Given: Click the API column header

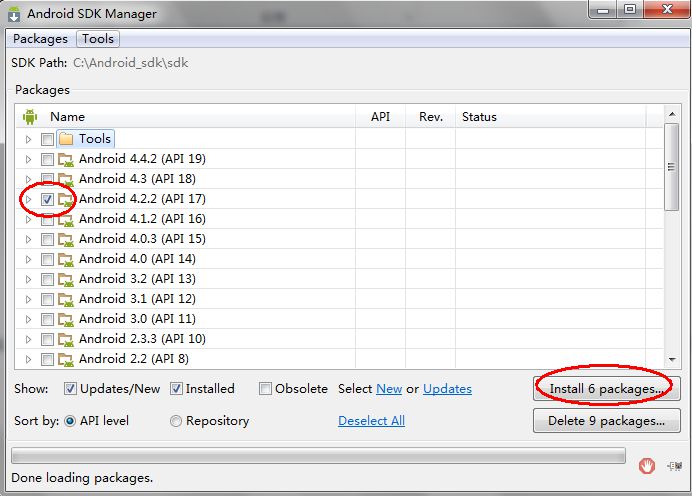Looking at the screenshot, I should (380, 117).
